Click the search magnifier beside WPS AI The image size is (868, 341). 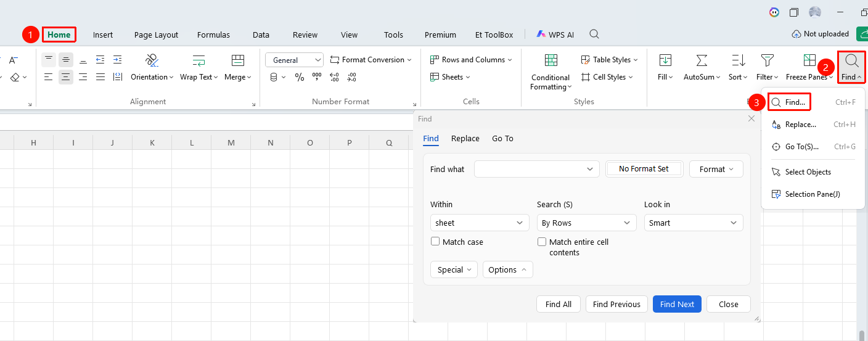coord(594,34)
